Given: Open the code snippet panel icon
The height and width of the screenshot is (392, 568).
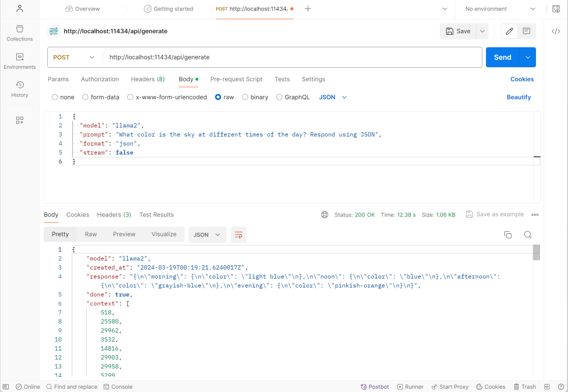Looking at the screenshot, I should click(x=556, y=32).
